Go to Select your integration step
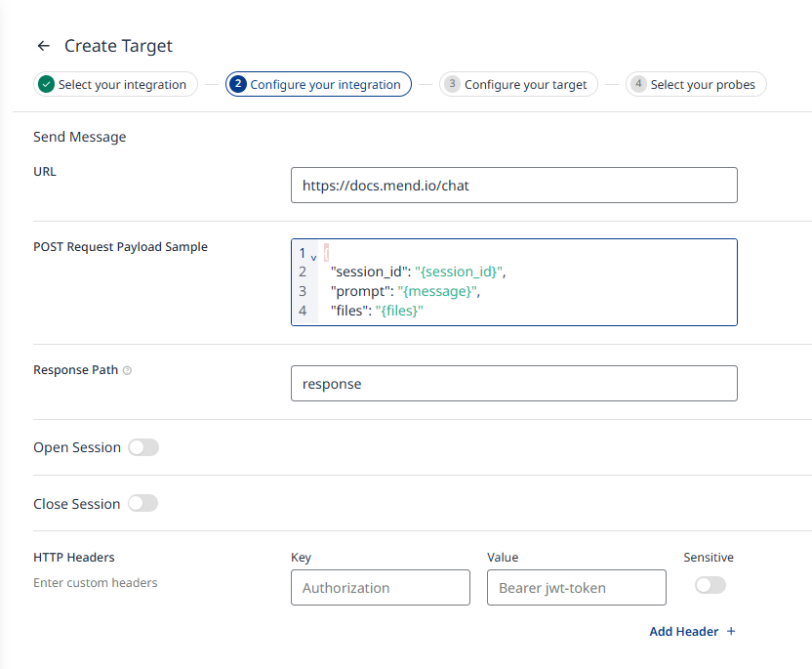 (122, 85)
